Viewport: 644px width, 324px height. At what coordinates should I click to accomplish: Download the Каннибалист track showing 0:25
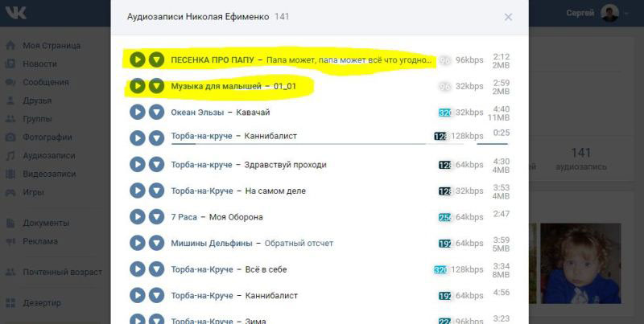[x=156, y=138]
